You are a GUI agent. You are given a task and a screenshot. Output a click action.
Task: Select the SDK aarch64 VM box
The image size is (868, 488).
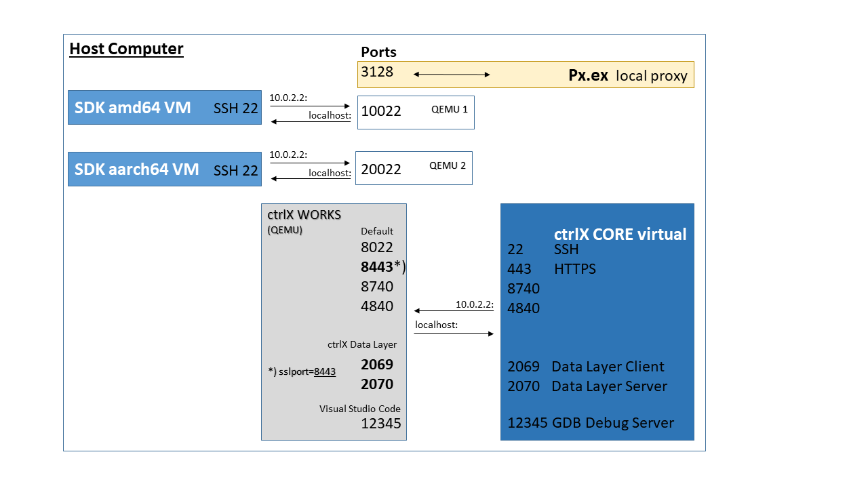(x=164, y=169)
